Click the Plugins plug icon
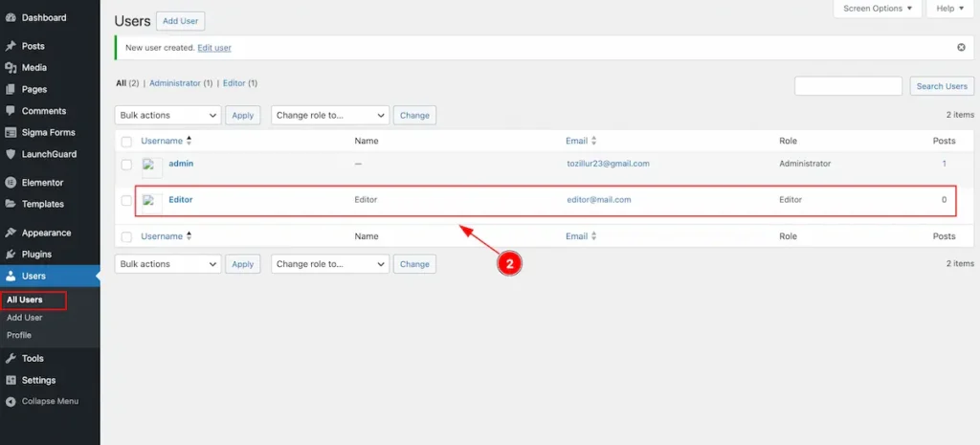The width and height of the screenshot is (980, 445). (x=10, y=255)
